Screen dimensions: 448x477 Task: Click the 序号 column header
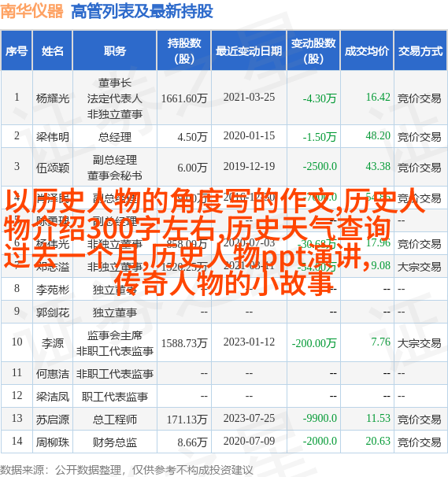[x=17, y=51]
